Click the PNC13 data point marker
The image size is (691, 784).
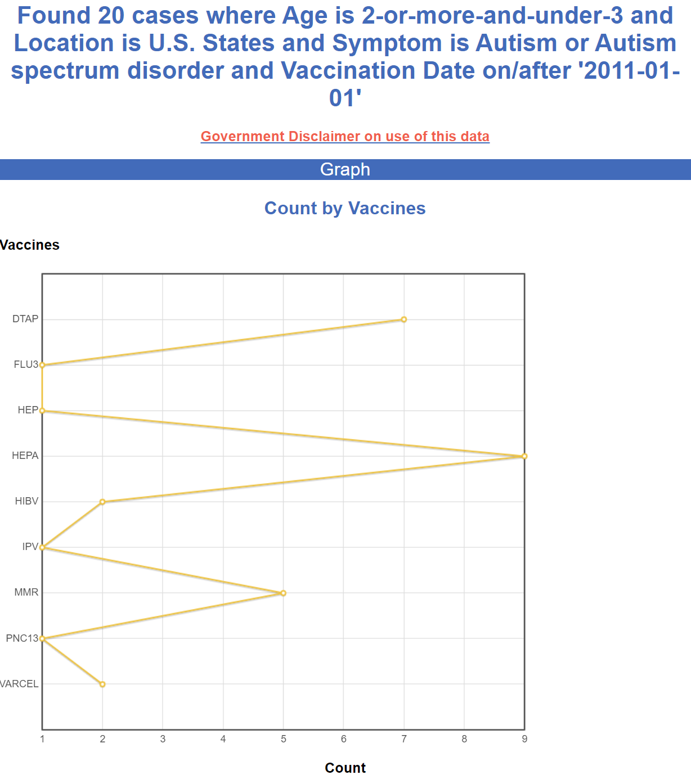[x=42, y=638]
